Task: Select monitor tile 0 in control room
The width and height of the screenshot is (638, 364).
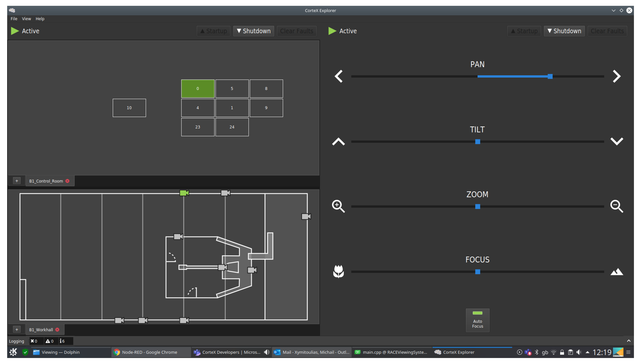Action: [197, 88]
